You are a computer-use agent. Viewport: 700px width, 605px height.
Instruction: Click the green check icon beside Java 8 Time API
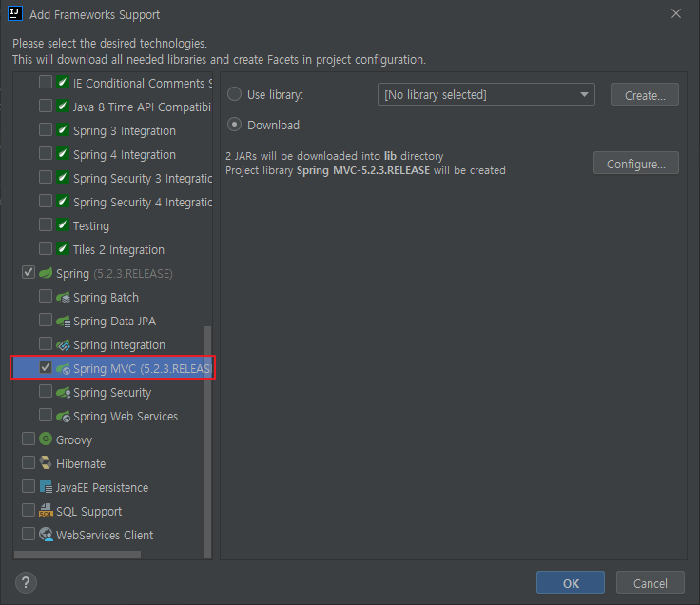[x=63, y=106]
